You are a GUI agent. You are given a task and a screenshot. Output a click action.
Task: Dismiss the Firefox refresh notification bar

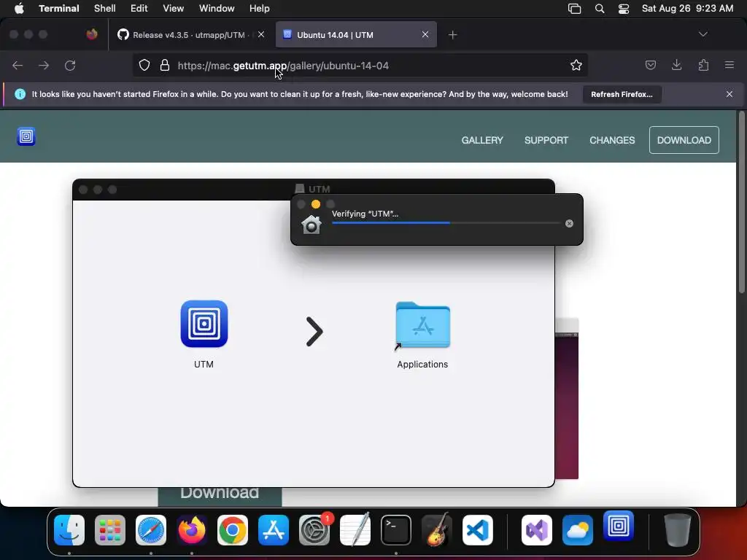(x=729, y=94)
